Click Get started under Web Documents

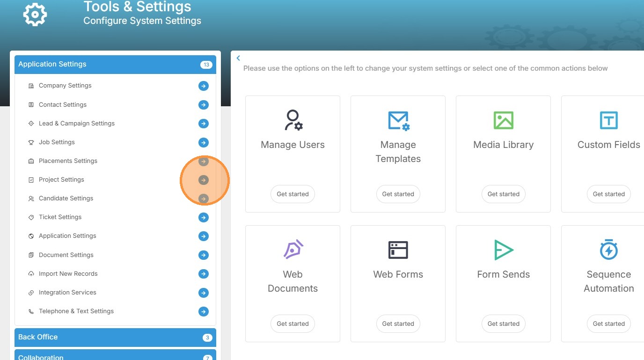(x=293, y=323)
